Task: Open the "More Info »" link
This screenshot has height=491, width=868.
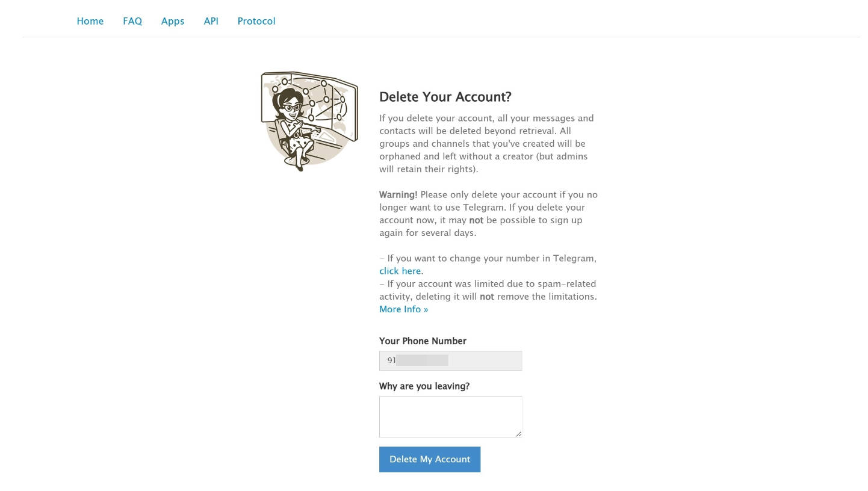Action: 403,309
